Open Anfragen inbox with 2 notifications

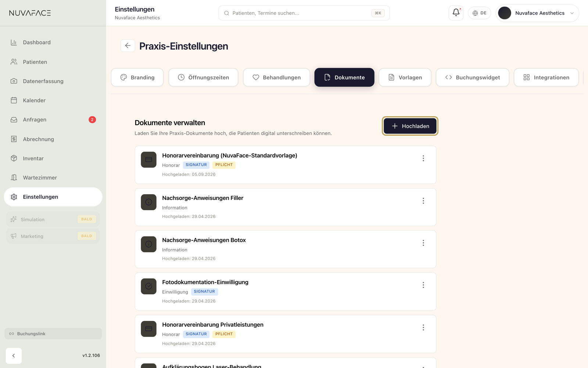(x=53, y=120)
